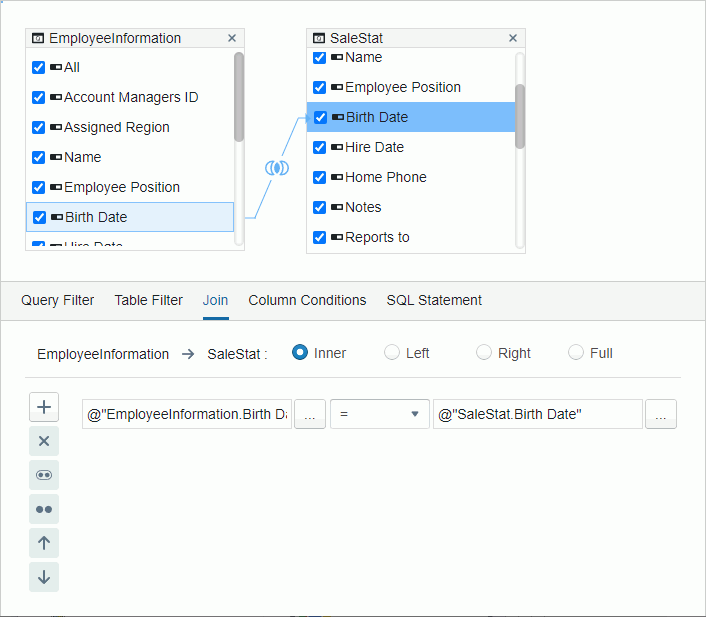This screenshot has height=617, width=706.
Task: Click the group conditions icon in sidebar
Action: [44, 475]
